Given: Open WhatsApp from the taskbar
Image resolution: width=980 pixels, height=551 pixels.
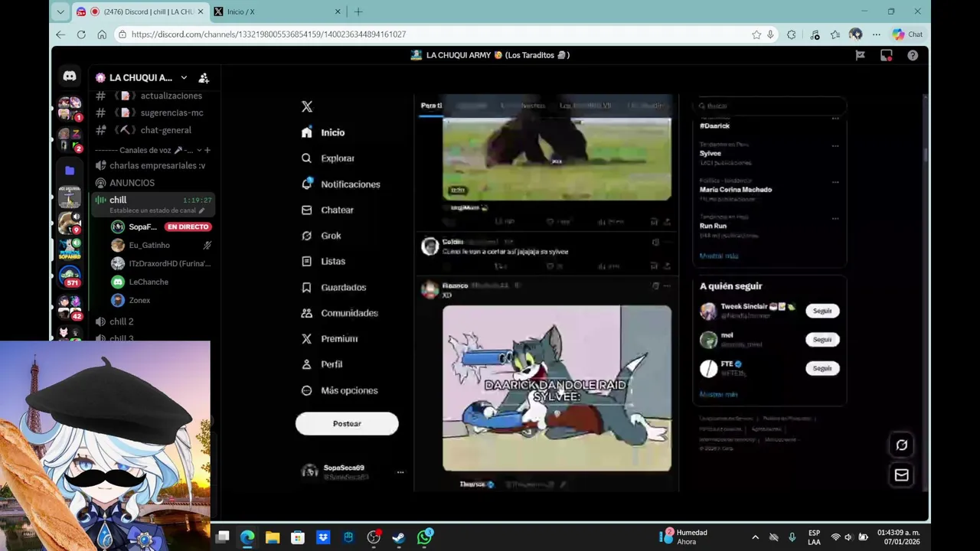Looking at the screenshot, I should coord(425,537).
